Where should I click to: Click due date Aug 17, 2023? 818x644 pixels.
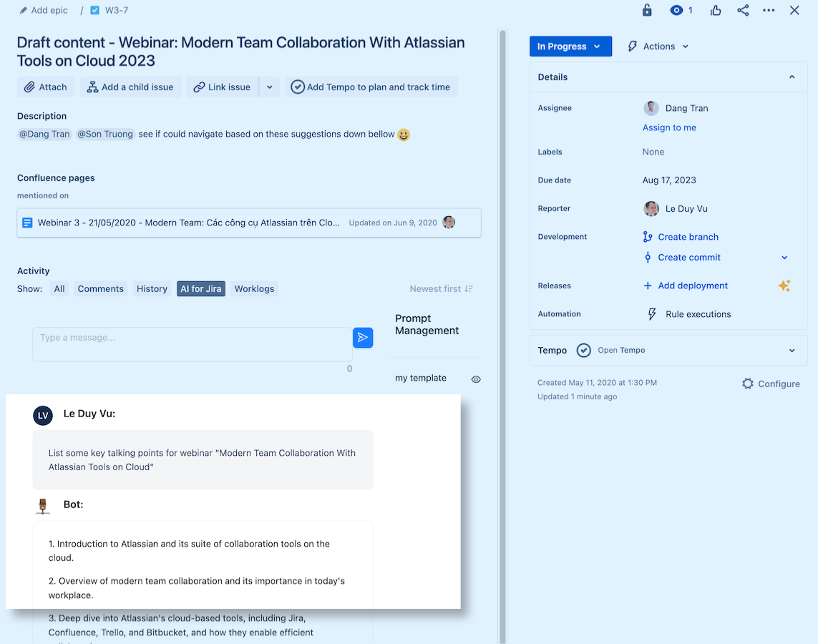669,180
